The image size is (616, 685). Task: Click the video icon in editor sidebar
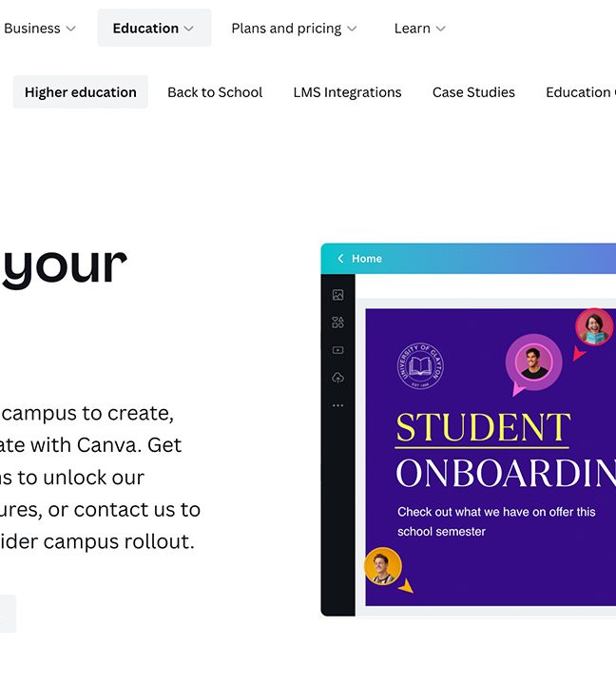337,350
